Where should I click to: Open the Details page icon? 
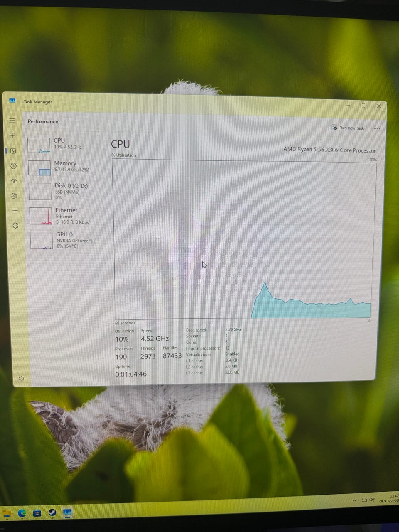click(x=15, y=211)
